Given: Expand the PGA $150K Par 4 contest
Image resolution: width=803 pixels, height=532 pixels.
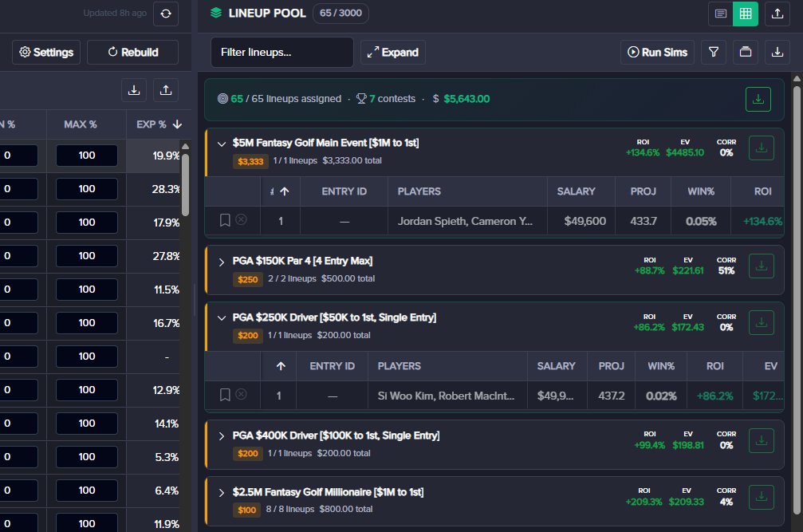Looking at the screenshot, I should tap(222, 262).
